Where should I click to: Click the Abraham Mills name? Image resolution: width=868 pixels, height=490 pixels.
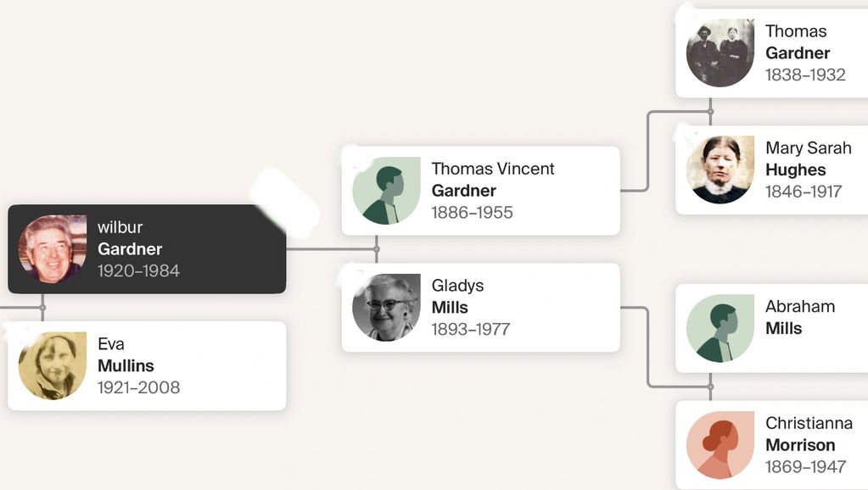tap(799, 317)
